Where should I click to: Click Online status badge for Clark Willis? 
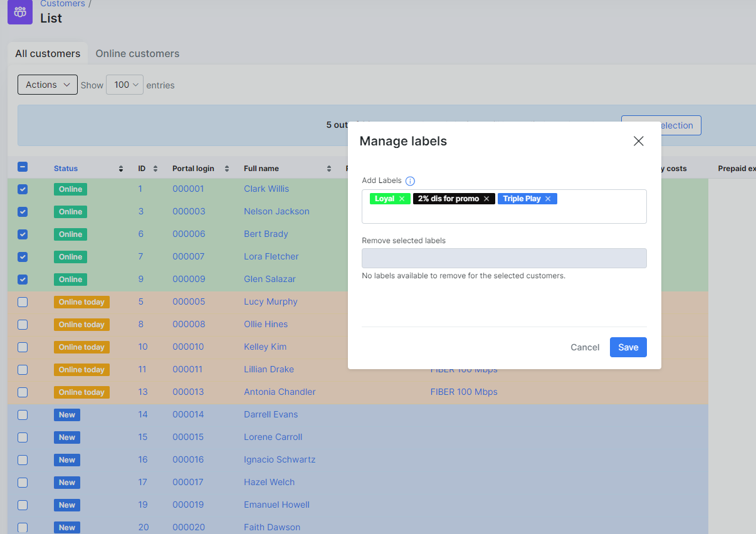70,189
